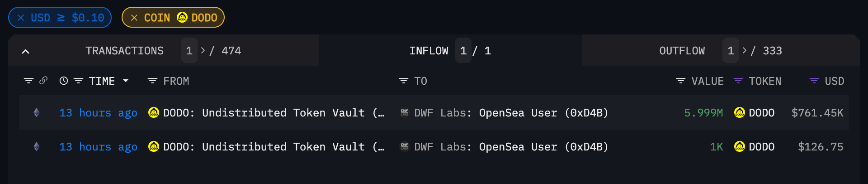Click the Ethereum icon in the 5.999M row
Viewport: 868px width, 184px height.
[x=37, y=112]
